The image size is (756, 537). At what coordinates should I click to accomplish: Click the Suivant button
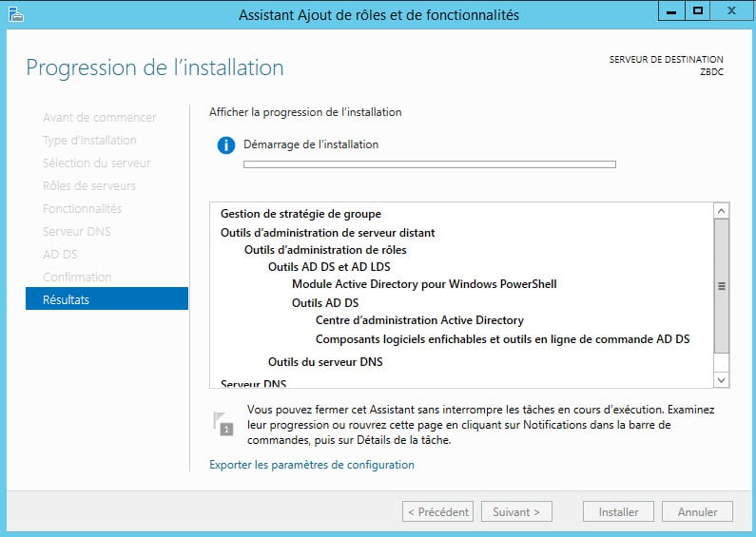(x=516, y=511)
